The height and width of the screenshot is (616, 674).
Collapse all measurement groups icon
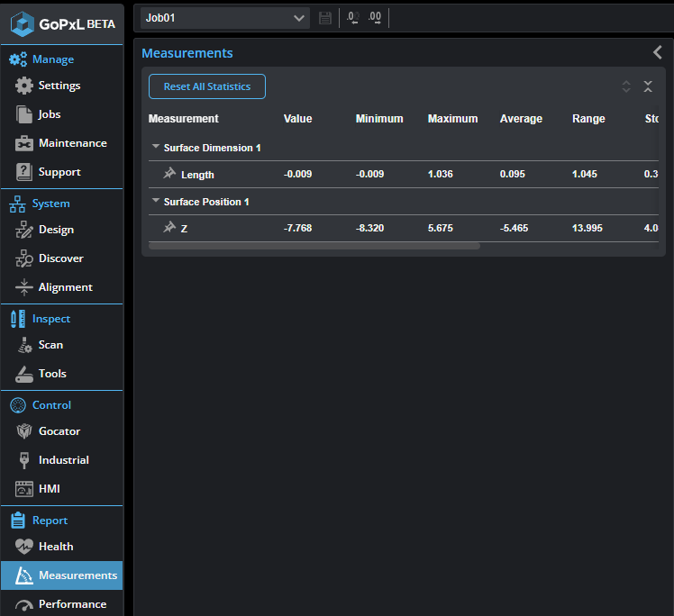[648, 86]
